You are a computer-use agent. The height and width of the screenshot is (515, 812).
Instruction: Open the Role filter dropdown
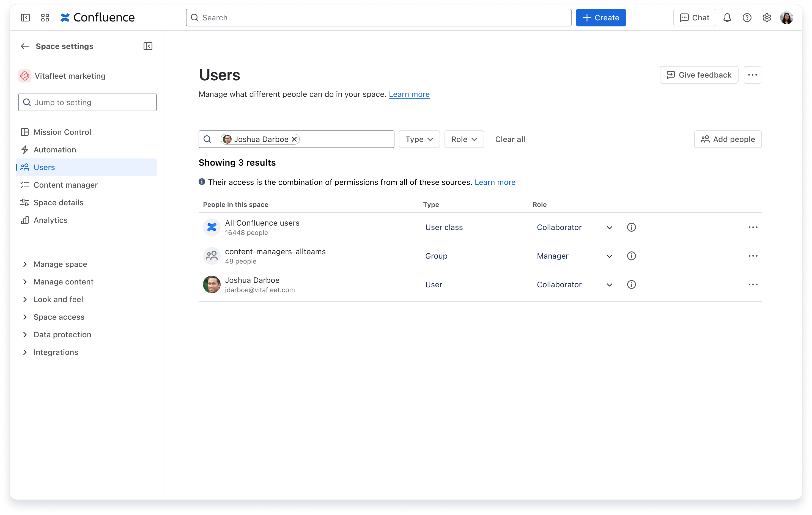[x=464, y=139]
